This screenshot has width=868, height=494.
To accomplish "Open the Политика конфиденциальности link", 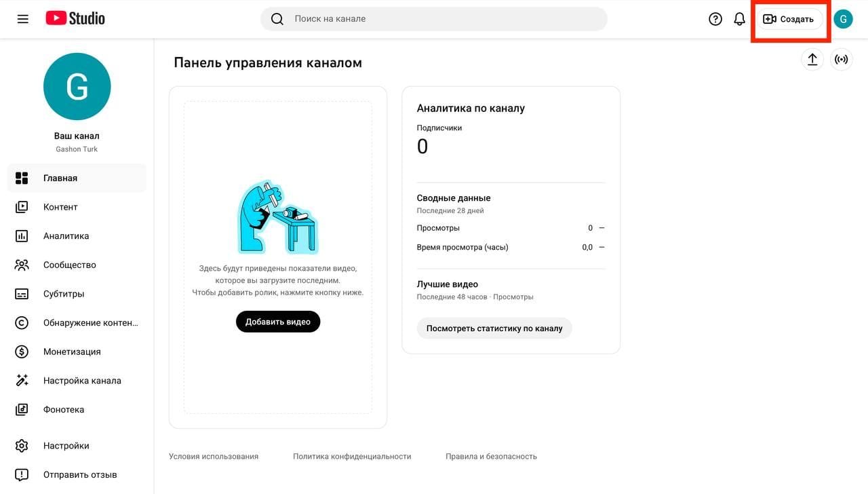I will click(351, 456).
